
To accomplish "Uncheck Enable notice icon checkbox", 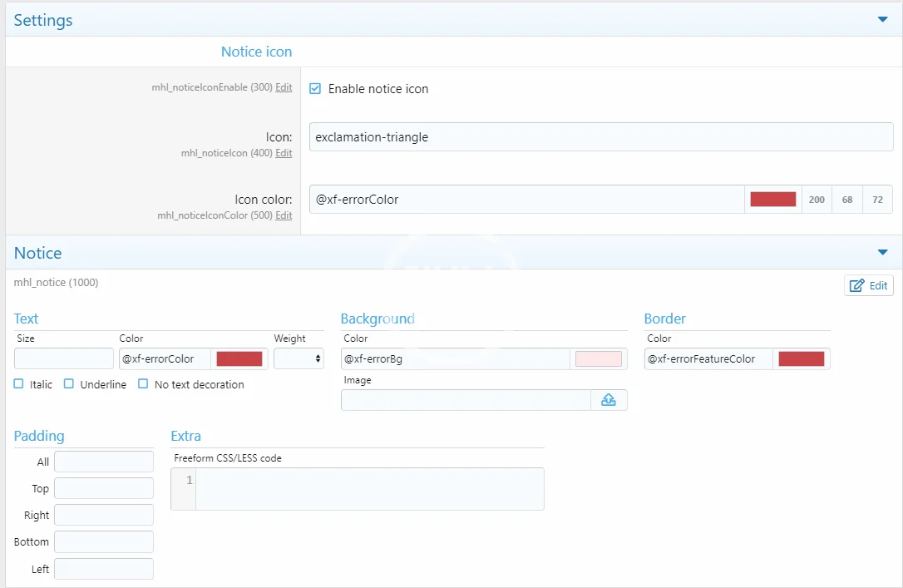I will coord(315,88).
